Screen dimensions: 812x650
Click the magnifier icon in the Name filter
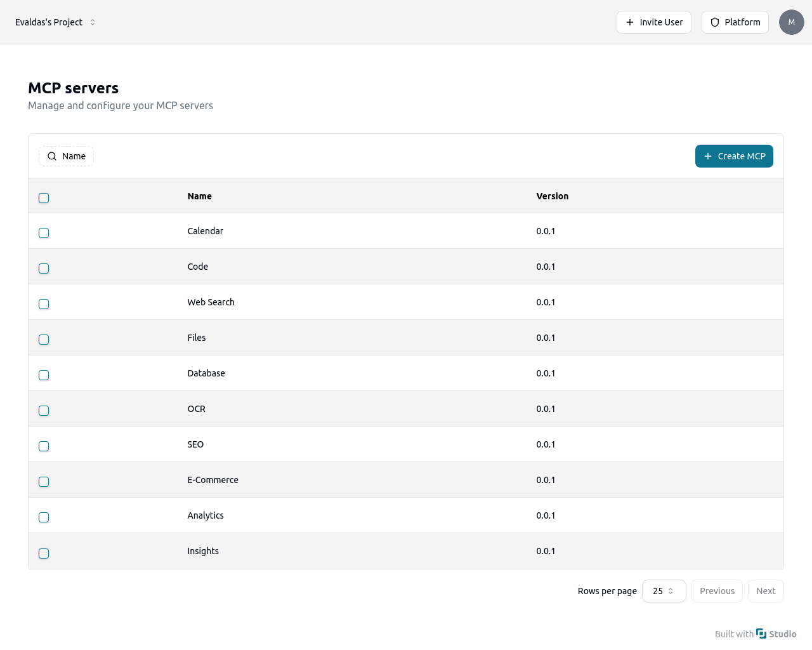pyautogui.click(x=52, y=156)
